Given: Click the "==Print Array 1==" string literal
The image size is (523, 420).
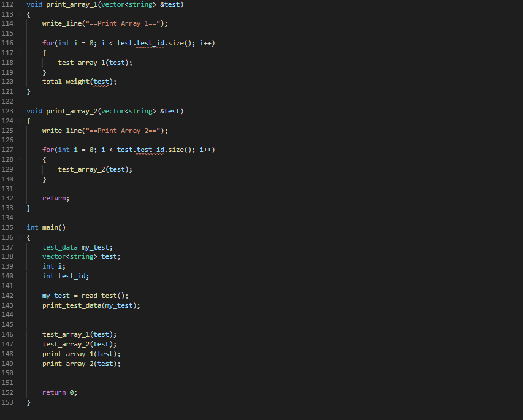Looking at the screenshot, I should (123, 23).
